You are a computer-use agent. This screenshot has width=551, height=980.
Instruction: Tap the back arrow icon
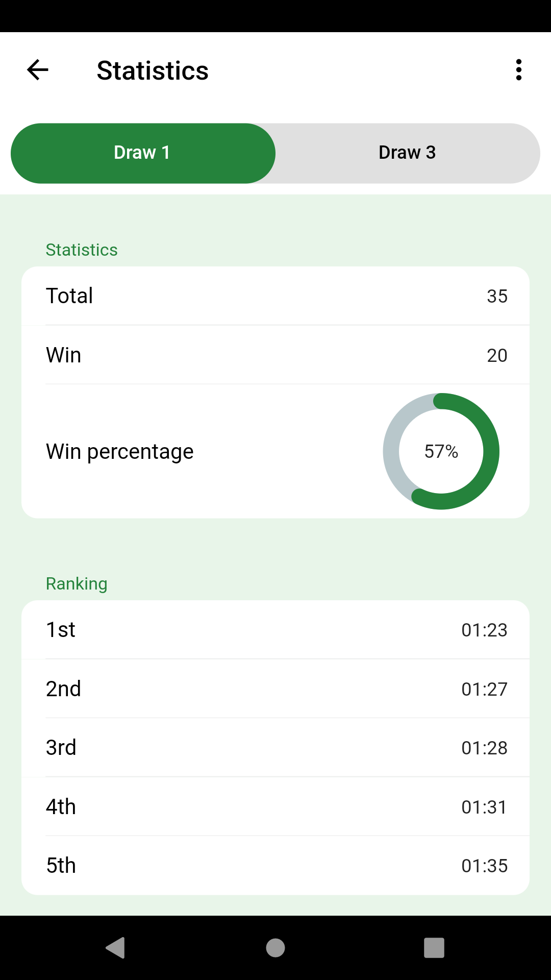tap(38, 70)
